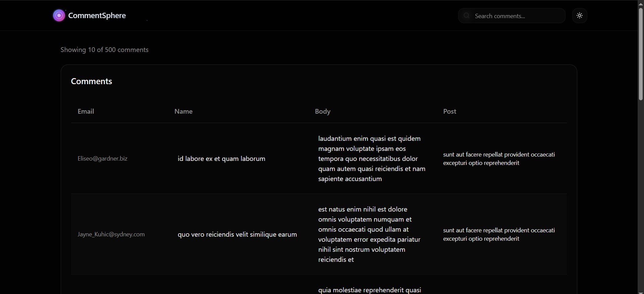This screenshot has height=294, width=644.
Task: Click the magnifier icon in search box
Action: tap(467, 15)
